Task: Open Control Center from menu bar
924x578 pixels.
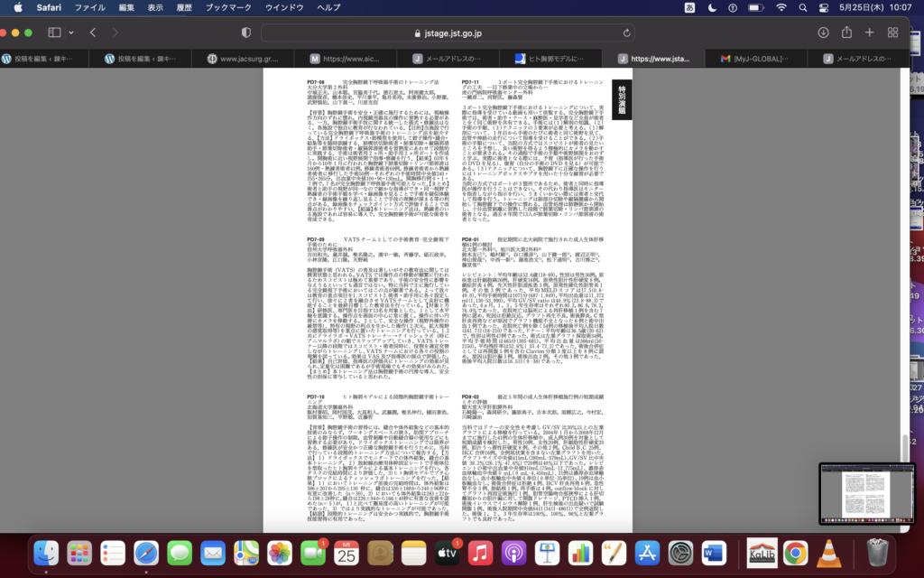Action: [x=826, y=7]
